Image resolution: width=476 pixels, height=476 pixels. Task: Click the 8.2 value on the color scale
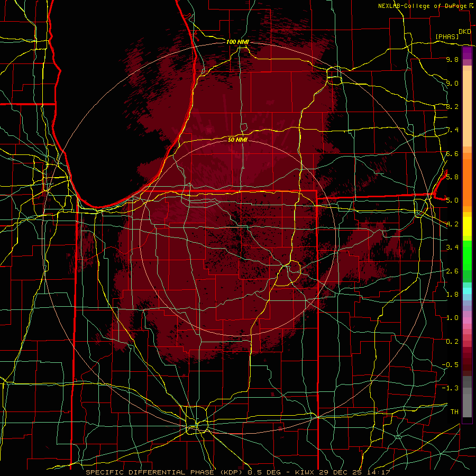[x=452, y=106]
